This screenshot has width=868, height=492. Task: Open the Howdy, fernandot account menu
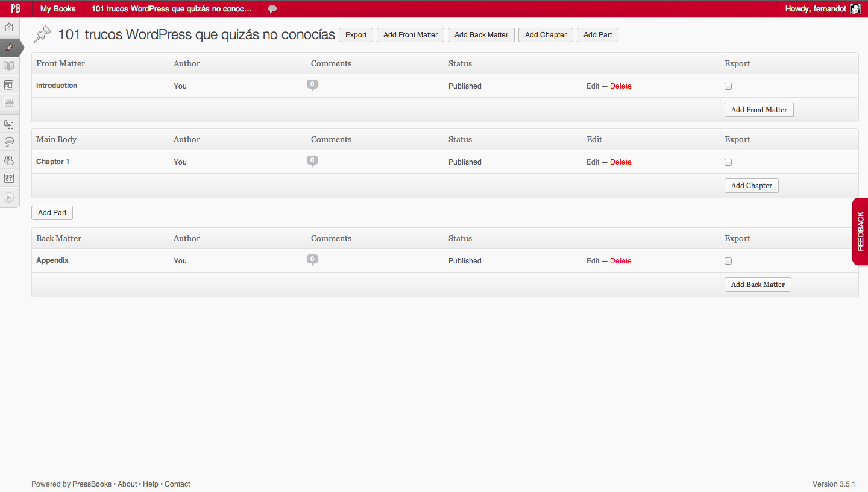coord(816,9)
